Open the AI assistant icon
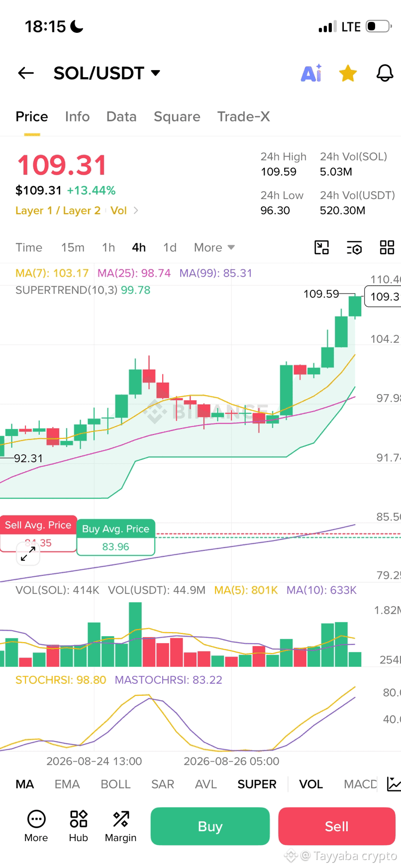This screenshot has width=401, height=868. 311,73
